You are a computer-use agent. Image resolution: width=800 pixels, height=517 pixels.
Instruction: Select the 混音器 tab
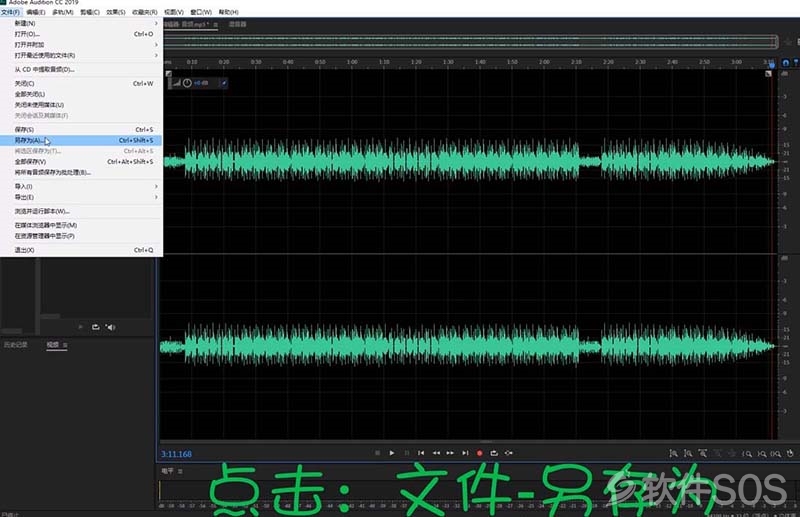(x=238, y=24)
